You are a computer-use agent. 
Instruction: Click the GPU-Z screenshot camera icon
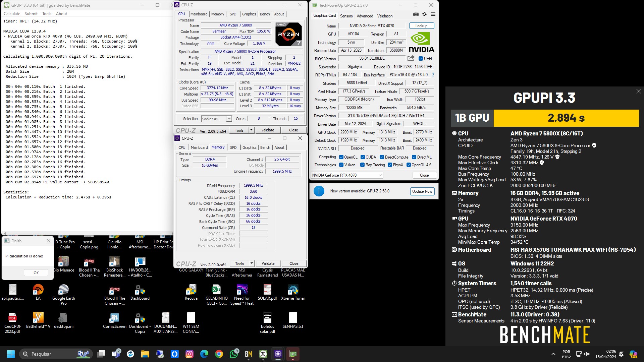click(x=416, y=14)
